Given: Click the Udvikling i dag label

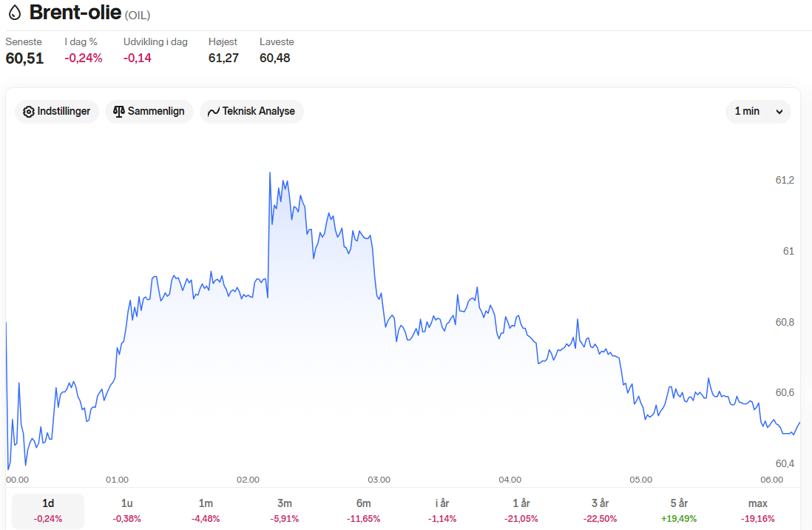Looking at the screenshot, I should click(x=155, y=41).
